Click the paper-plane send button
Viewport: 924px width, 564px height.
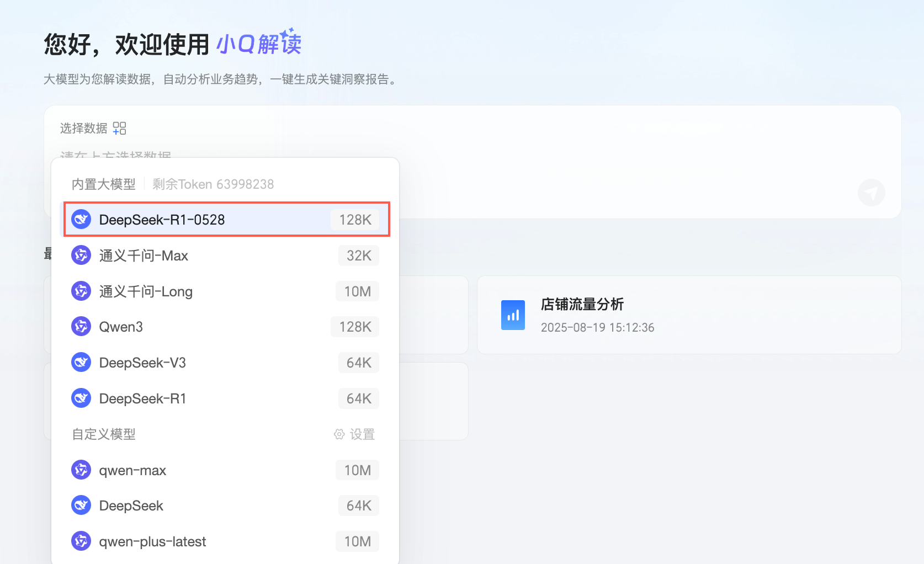[872, 193]
